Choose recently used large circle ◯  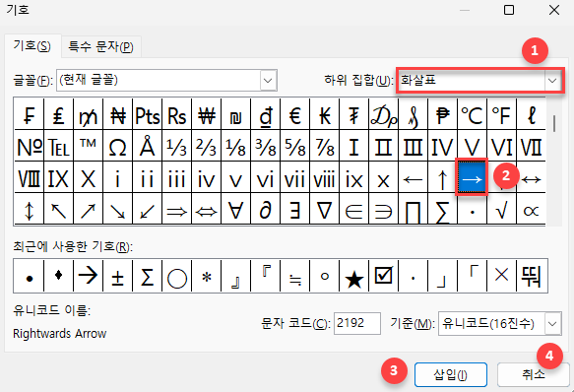tap(177, 276)
